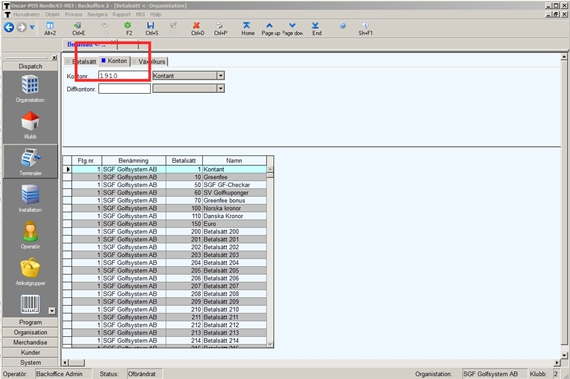Click the red Ctrl+D delete icon
The height and width of the screenshot is (379, 570).
pos(196,25)
